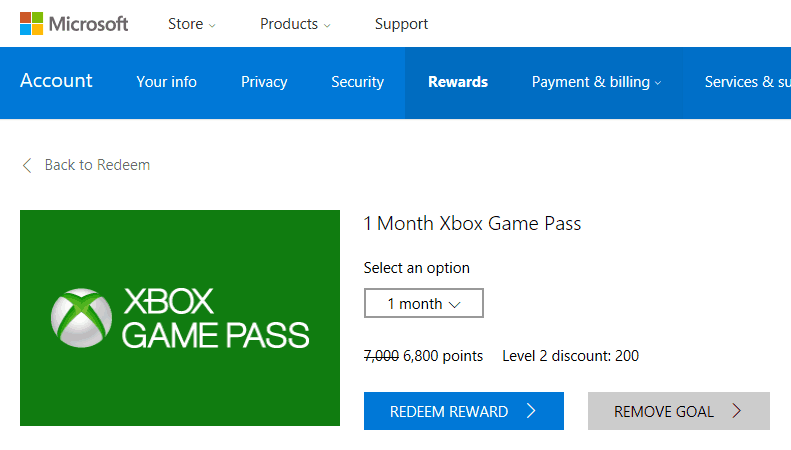Click the Microsoft four-square logo

pos(31,24)
